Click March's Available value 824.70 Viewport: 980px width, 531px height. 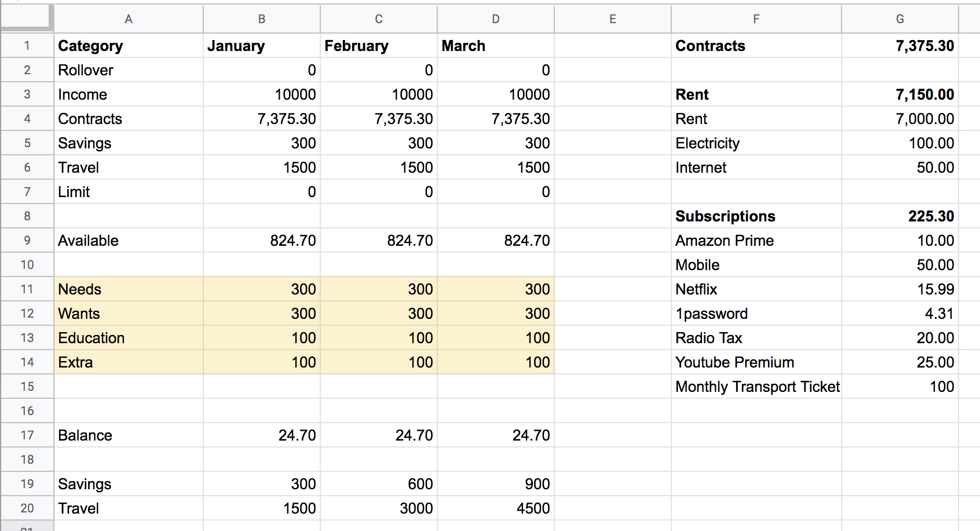pyautogui.click(x=496, y=241)
